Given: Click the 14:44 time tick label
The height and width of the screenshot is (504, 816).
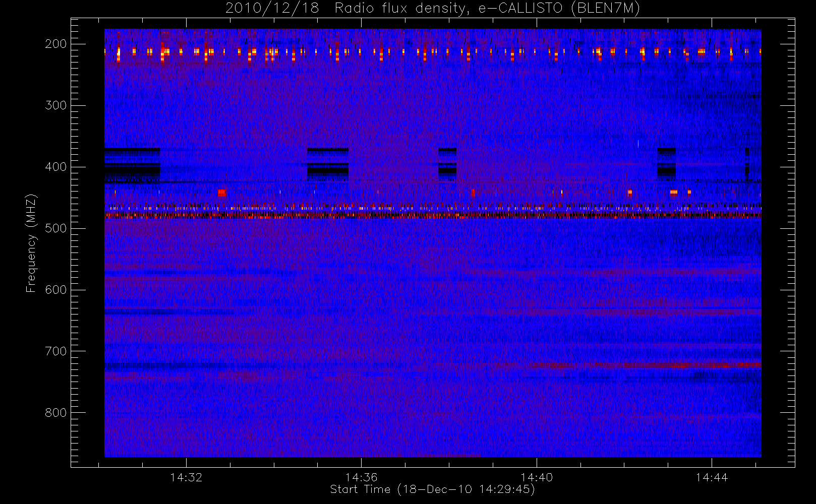Looking at the screenshot, I should click(x=712, y=477).
